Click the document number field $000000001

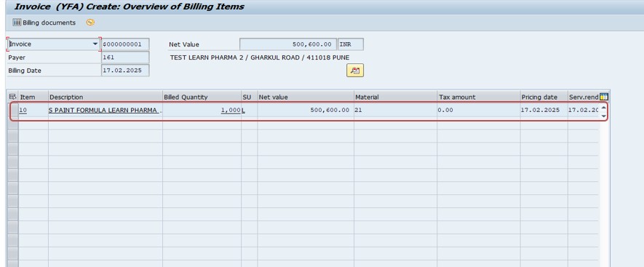(125, 44)
